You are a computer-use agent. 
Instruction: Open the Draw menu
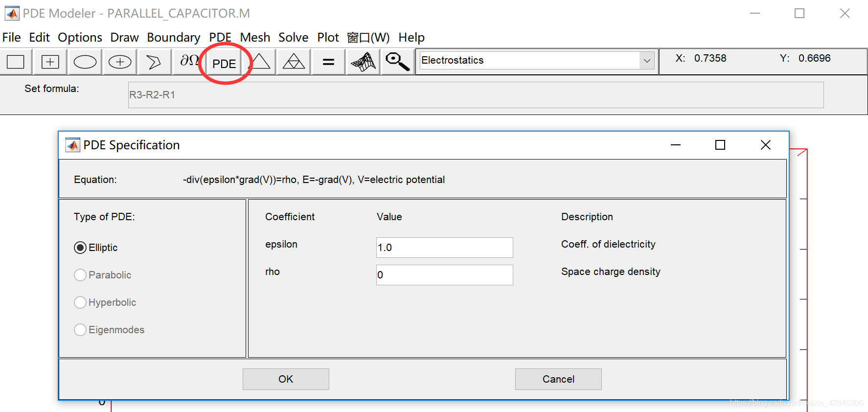[x=124, y=37]
